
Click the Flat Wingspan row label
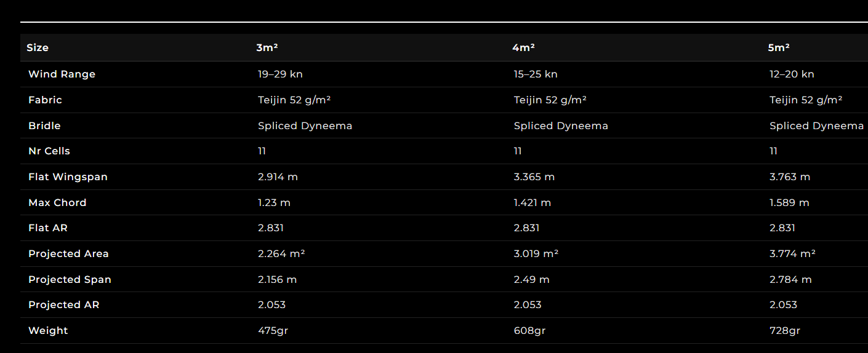(68, 177)
